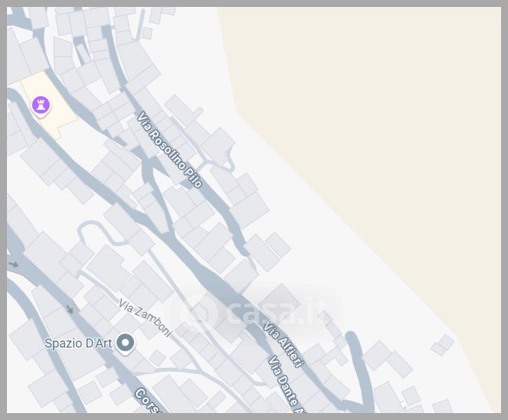The image size is (508, 420).
Task: Select the isolated building pair at far right
Action: pos(442,345)
